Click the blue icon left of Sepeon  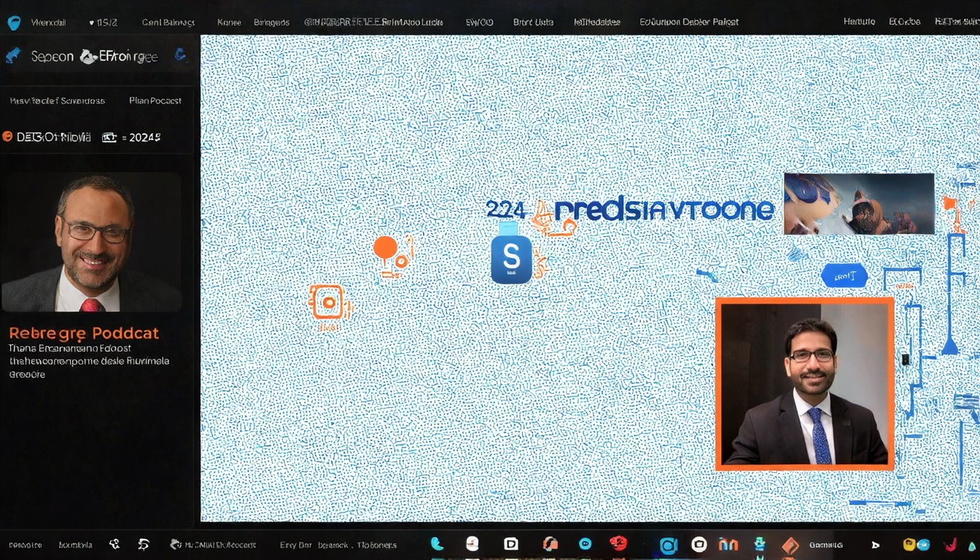click(12, 56)
